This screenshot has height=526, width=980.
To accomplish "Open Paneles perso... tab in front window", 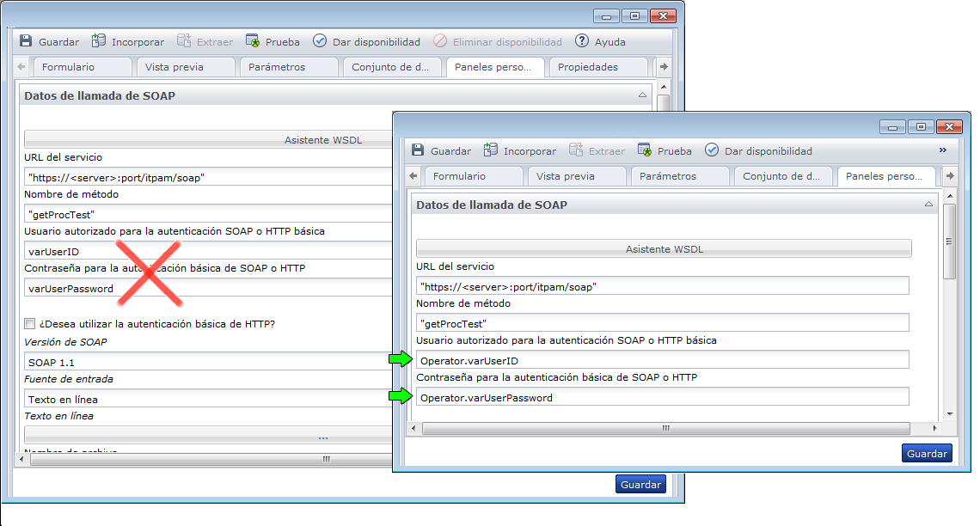I will 886,176.
